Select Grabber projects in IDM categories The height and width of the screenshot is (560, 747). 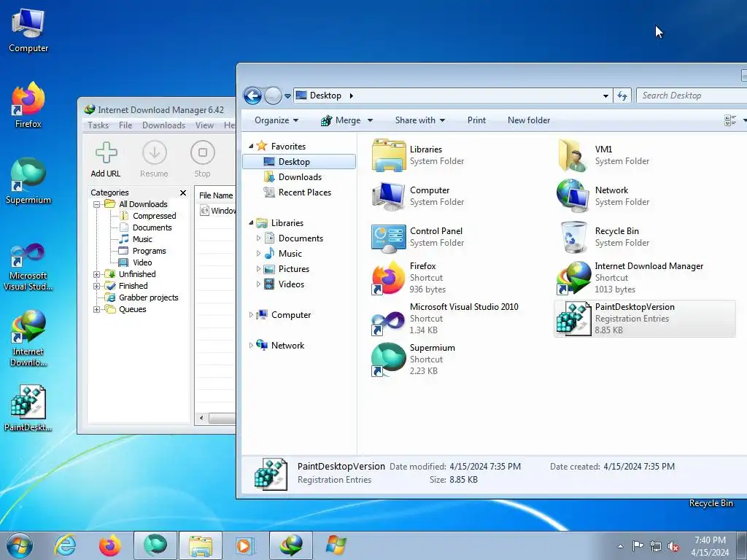coord(148,297)
